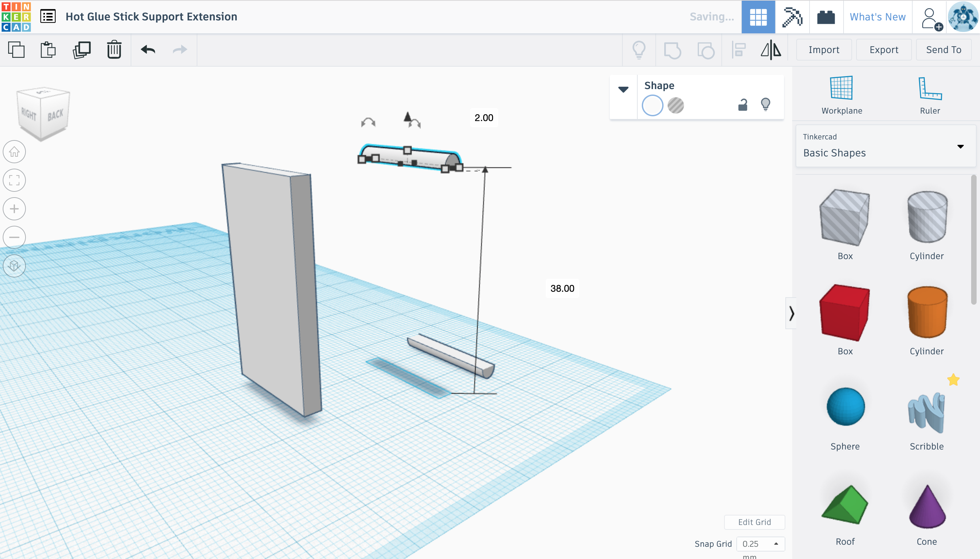The width and height of the screenshot is (980, 559).
Task: Click the Undo arrow
Action: [148, 50]
